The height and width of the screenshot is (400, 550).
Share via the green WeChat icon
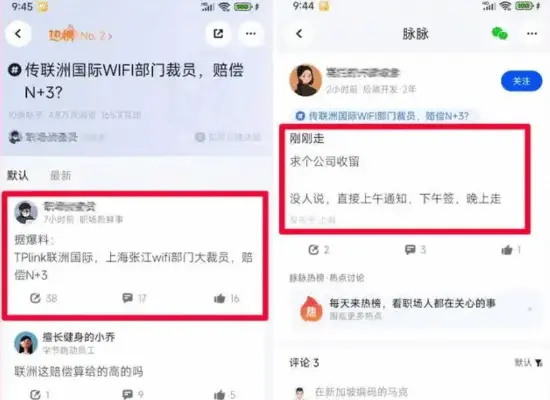[x=499, y=34]
